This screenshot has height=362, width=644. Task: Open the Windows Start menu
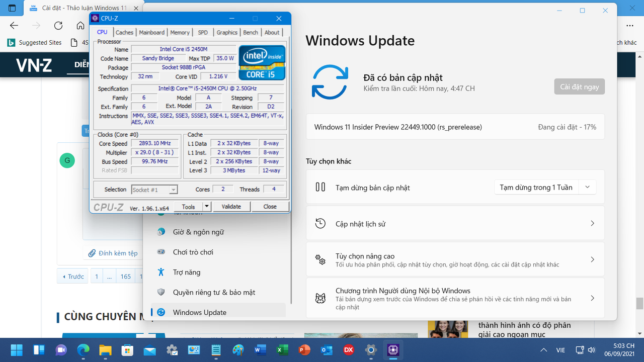[x=17, y=350]
